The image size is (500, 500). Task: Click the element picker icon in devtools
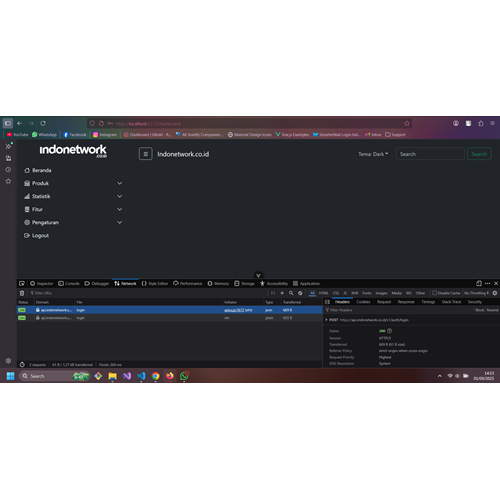pyautogui.click(x=22, y=283)
